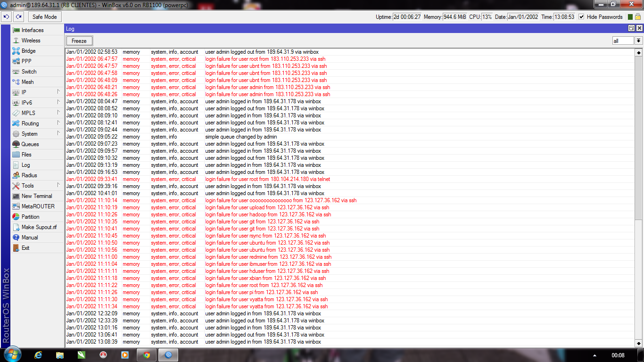Open Windows Explorer folder on taskbar
644x362 pixels.
60,355
